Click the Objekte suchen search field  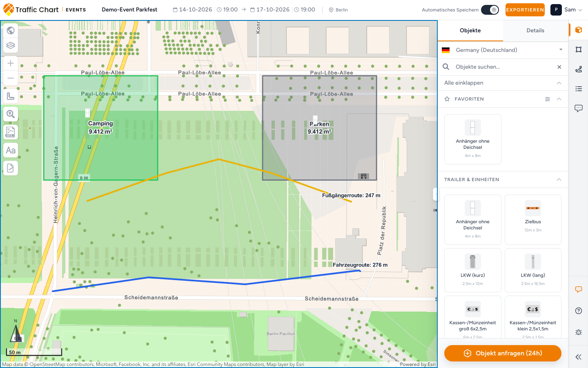(x=502, y=67)
